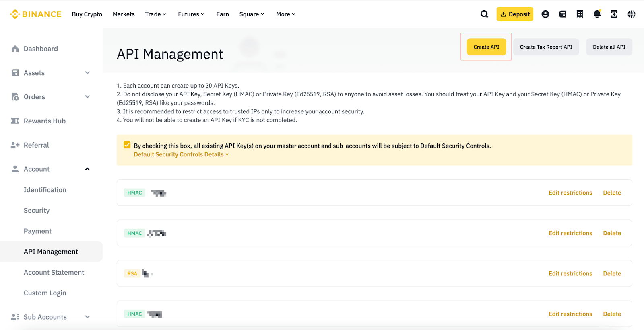Viewport: 644px width, 330px height.
Task: Click Delete all API button
Action: coord(609,47)
